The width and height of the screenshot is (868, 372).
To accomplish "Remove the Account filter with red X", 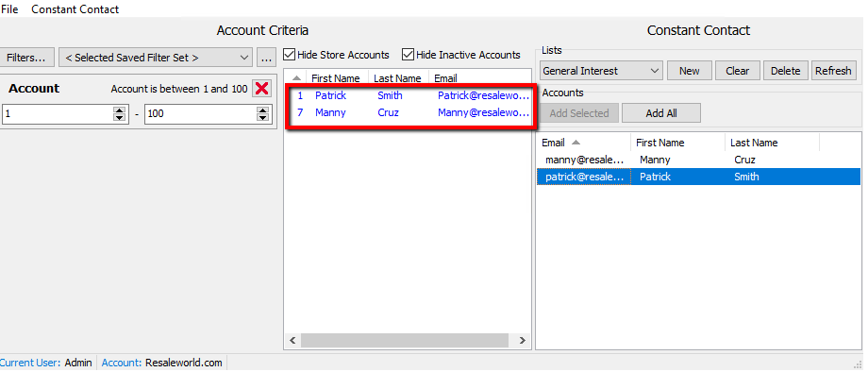I will click(x=262, y=89).
